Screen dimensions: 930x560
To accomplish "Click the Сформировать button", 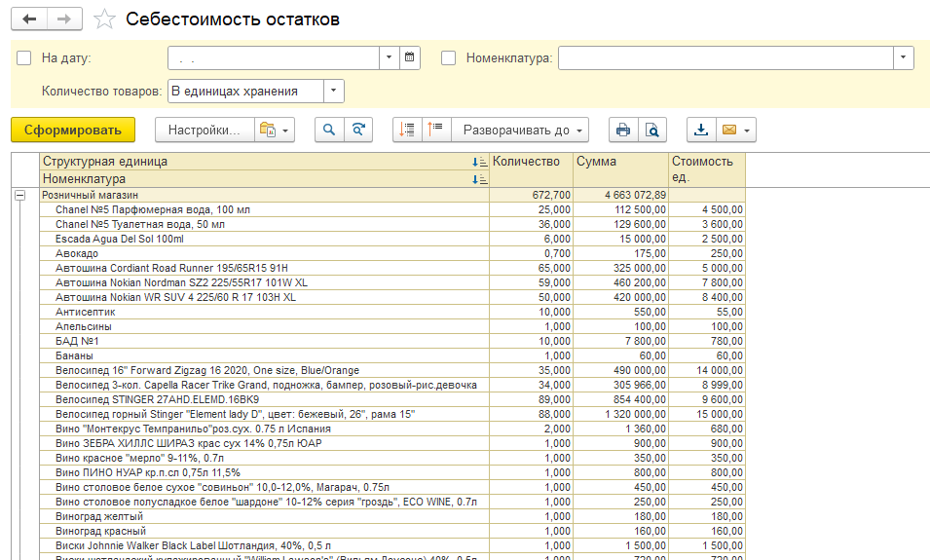I will 73,130.
